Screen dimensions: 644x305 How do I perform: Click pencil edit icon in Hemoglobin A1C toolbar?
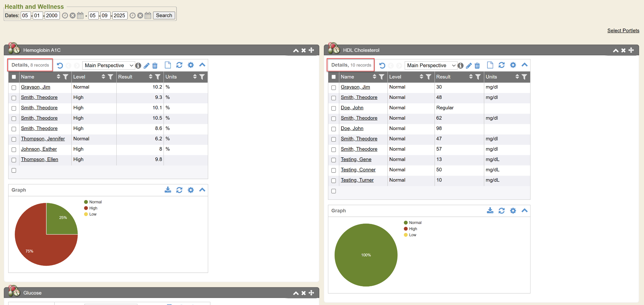(x=147, y=66)
